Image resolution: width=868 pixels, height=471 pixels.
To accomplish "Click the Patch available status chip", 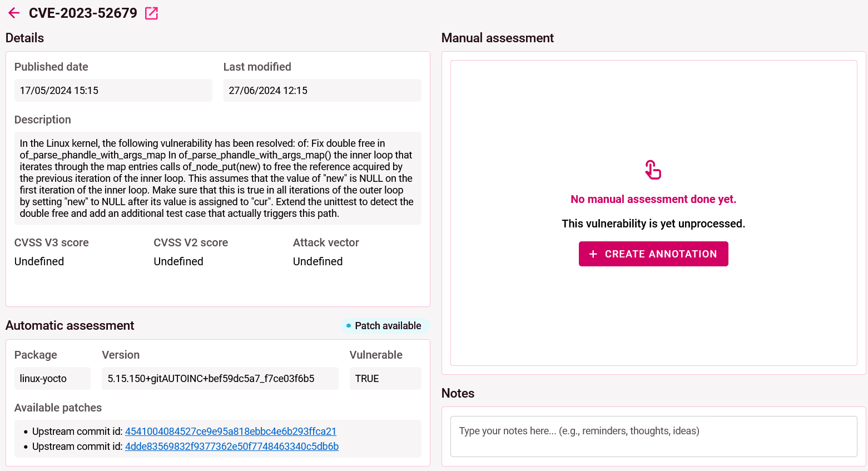I will point(385,326).
